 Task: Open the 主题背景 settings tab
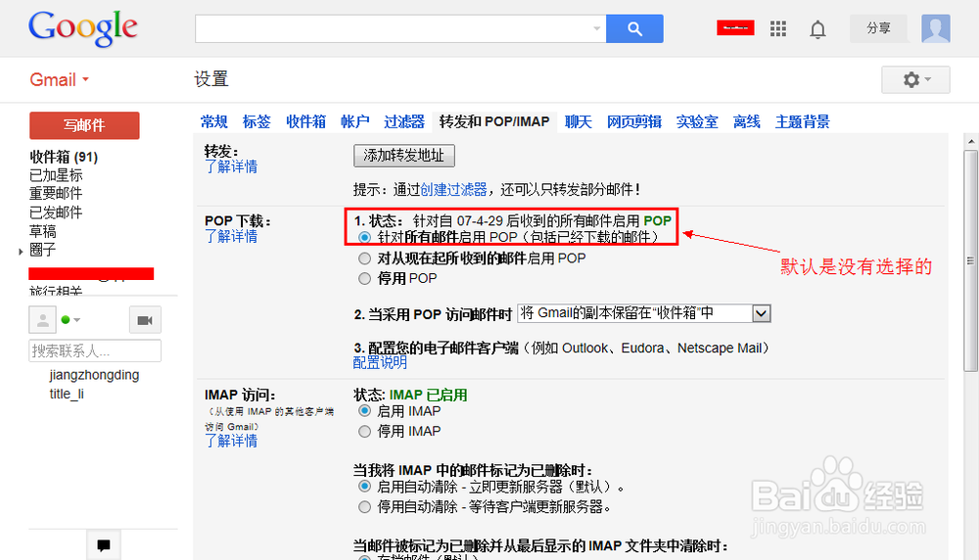click(x=803, y=121)
